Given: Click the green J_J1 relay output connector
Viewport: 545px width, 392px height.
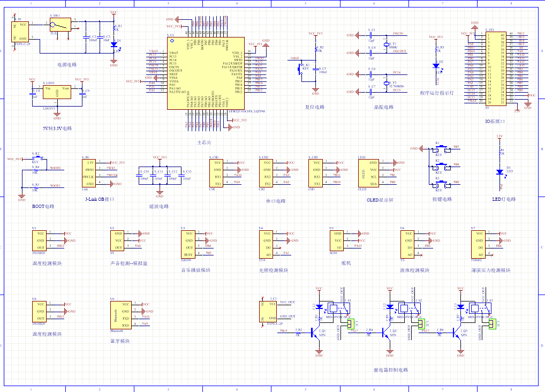Looking at the screenshot, I should coord(351,324).
